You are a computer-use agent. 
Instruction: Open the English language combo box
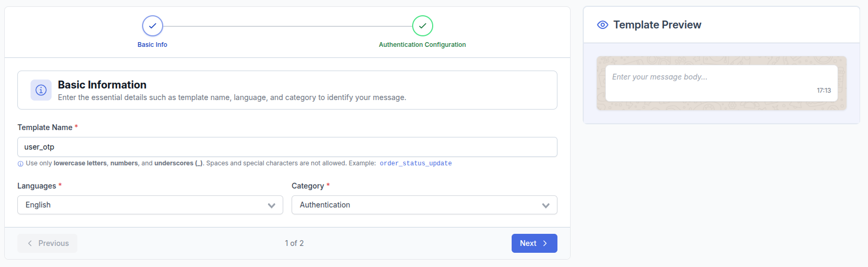click(150, 205)
